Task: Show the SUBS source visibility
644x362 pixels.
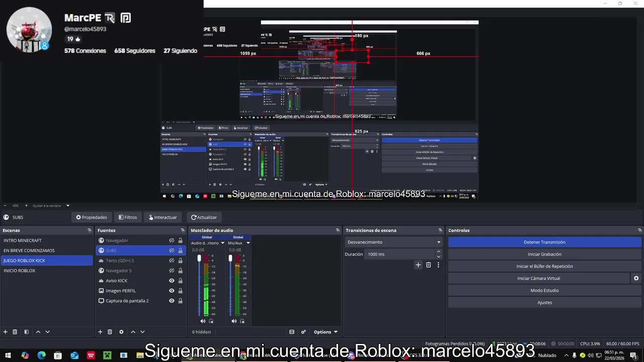Action: pos(172,250)
